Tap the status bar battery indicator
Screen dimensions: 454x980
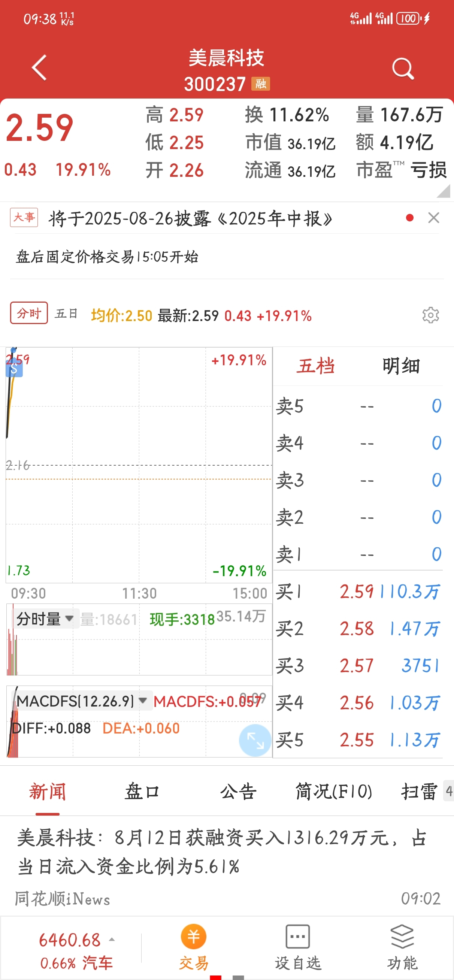tap(408, 18)
